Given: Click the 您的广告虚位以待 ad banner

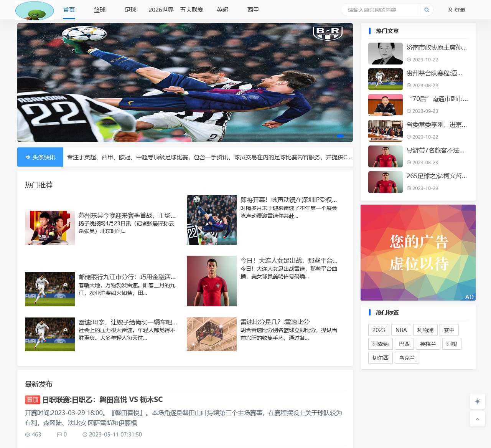Looking at the screenshot, I should coord(418,253).
